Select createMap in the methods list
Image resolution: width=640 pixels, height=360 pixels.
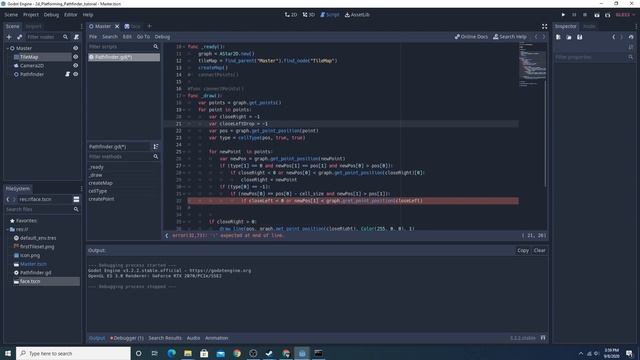click(x=100, y=183)
